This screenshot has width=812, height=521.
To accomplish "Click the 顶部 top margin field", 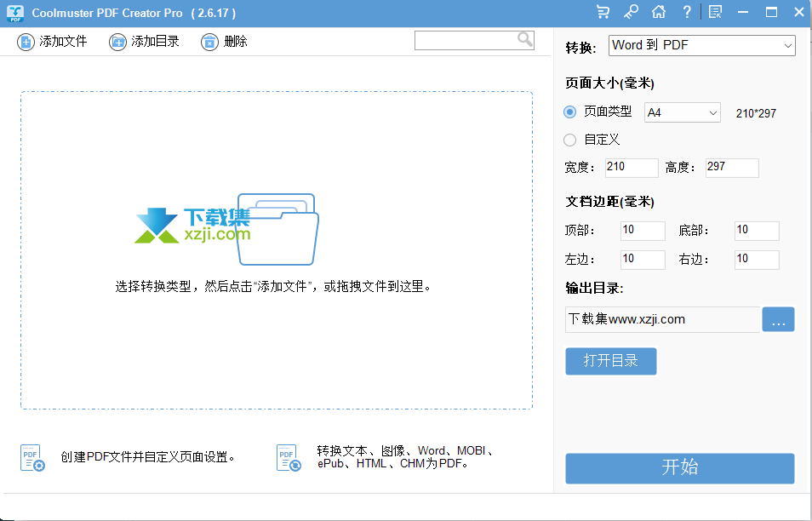I will pyautogui.click(x=643, y=231).
